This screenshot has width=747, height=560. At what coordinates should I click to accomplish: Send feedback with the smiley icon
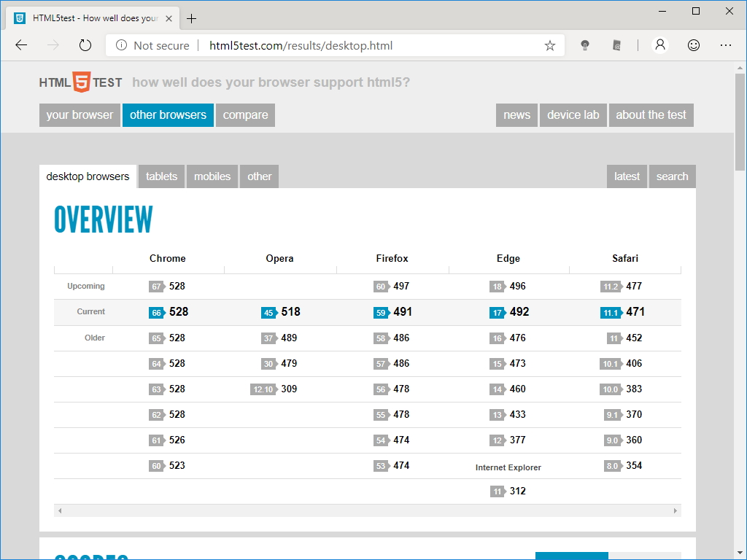coord(694,45)
